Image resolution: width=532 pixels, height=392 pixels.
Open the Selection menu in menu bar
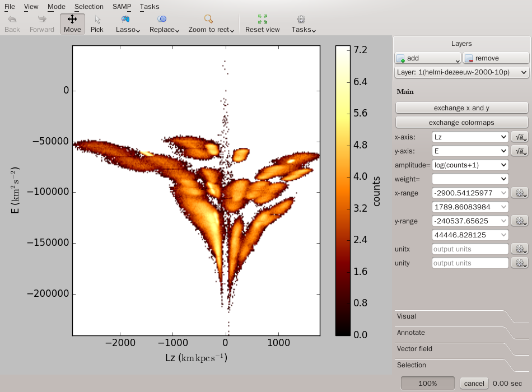88,7
